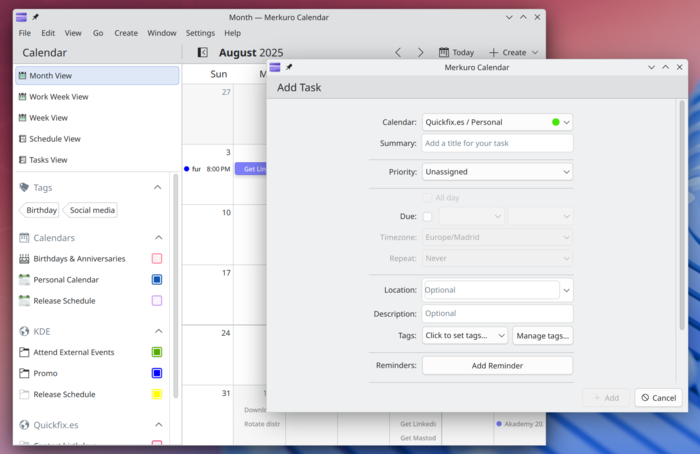The image size is (700, 454).
Task: Enable the Due date checkbox
Action: point(427,217)
